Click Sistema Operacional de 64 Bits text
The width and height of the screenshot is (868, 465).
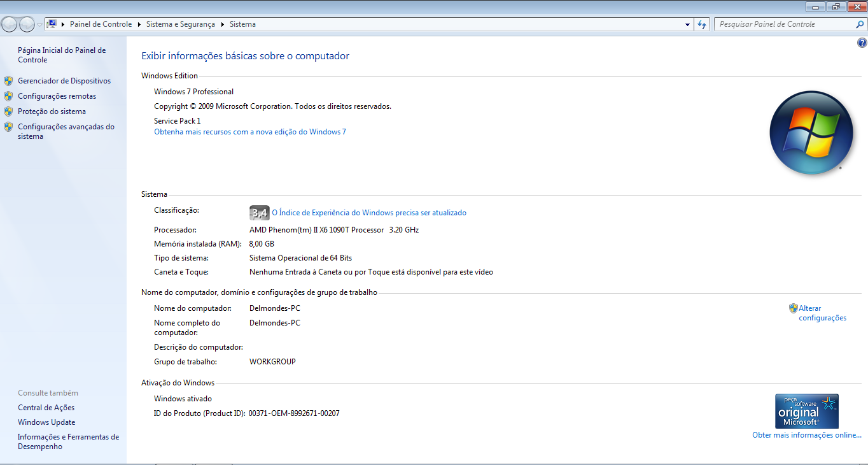pos(300,258)
